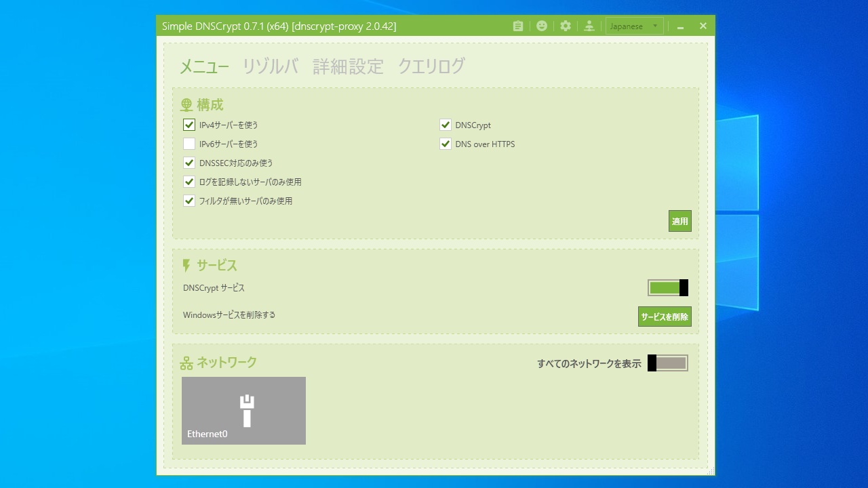Click the smiley face icon in title bar
Screen dimensions: 868x488
point(542,26)
